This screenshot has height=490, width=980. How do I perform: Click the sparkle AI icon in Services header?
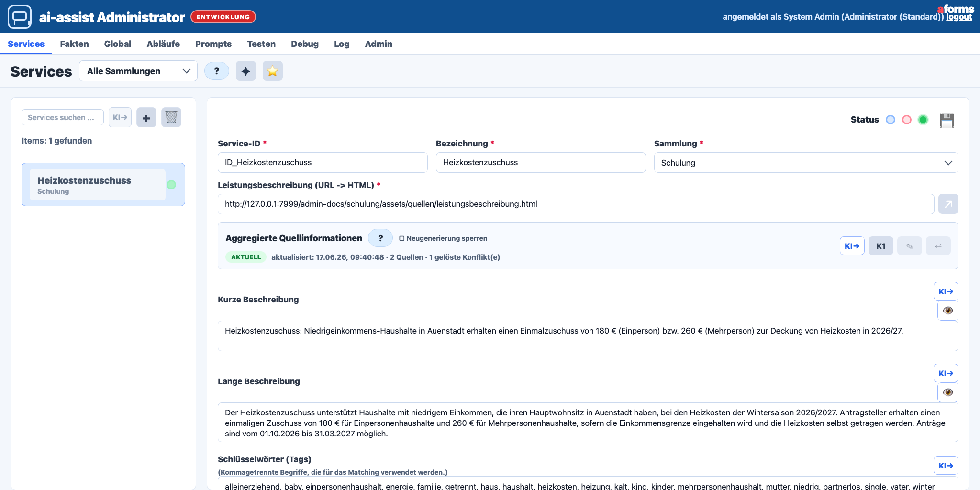tap(246, 71)
